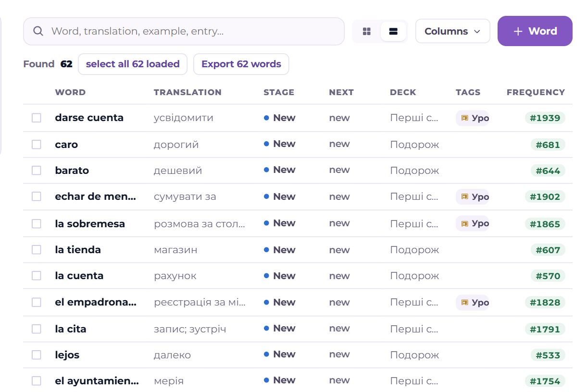This screenshot has width=587, height=392.
Task: Click the TAGS column header
Action: pyautogui.click(x=468, y=92)
